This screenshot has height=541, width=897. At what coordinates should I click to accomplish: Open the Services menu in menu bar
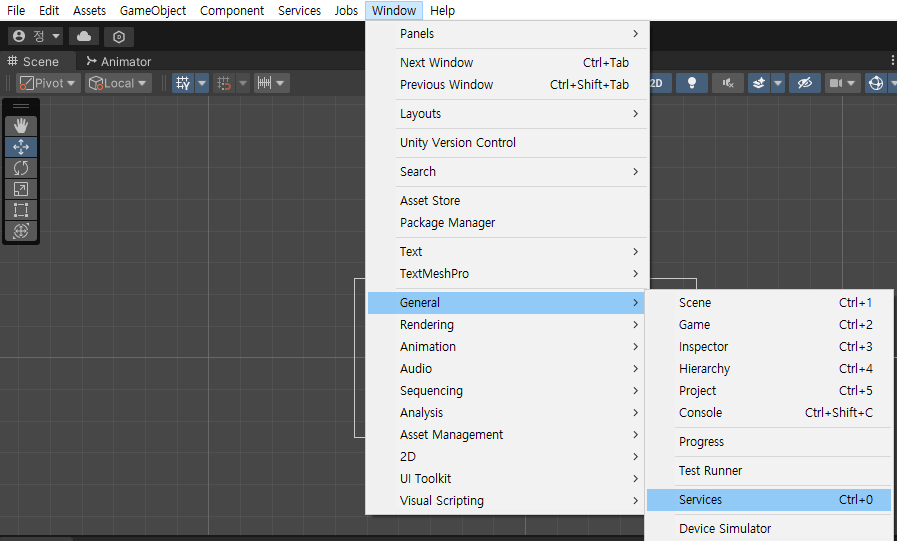[299, 10]
